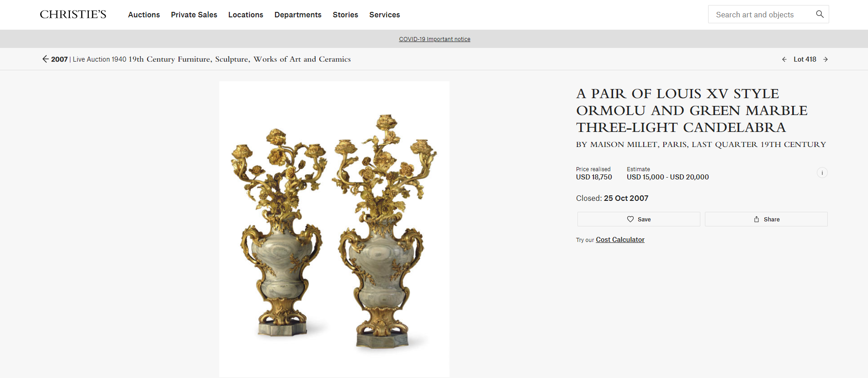Click the Christie's logo
Image resolution: width=868 pixels, height=378 pixels.
point(73,15)
